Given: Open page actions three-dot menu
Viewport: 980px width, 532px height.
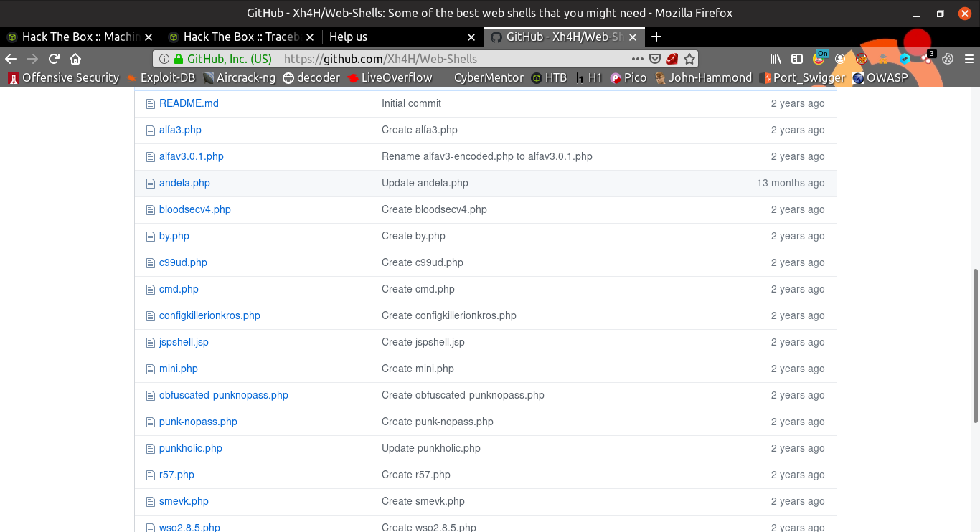Looking at the screenshot, I should [x=637, y=59].
